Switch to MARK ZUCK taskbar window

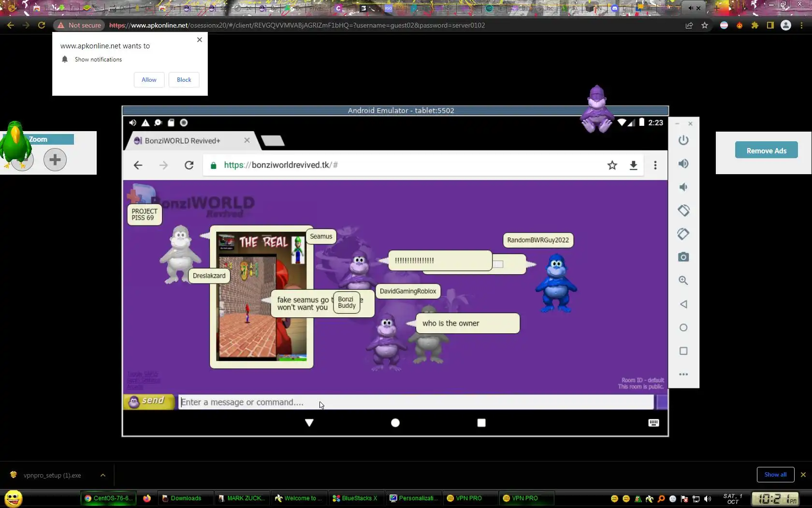click(x=242, y=498)
